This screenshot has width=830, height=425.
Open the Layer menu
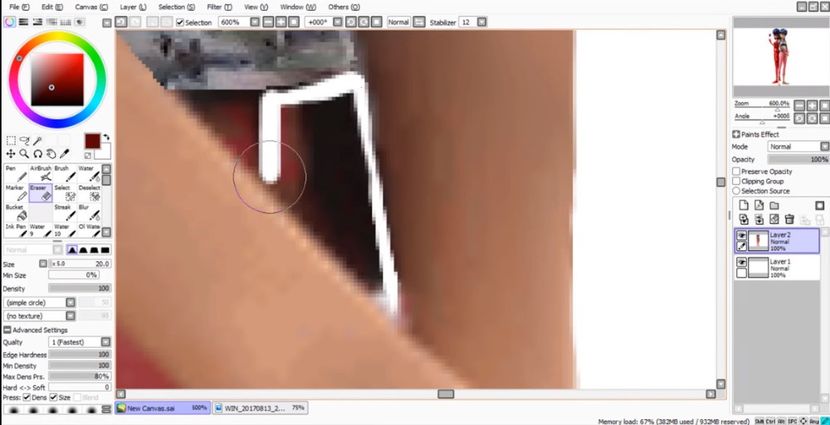coord(127,7)
